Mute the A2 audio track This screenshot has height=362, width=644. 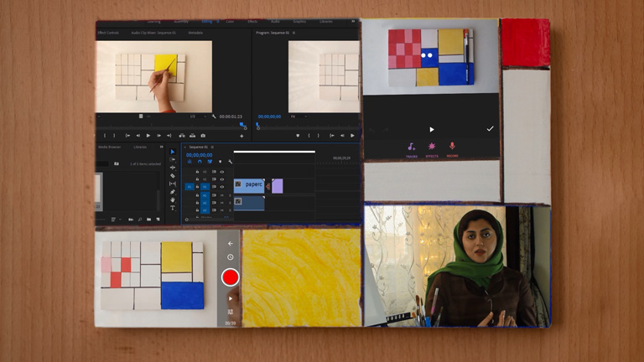(221, 203)
